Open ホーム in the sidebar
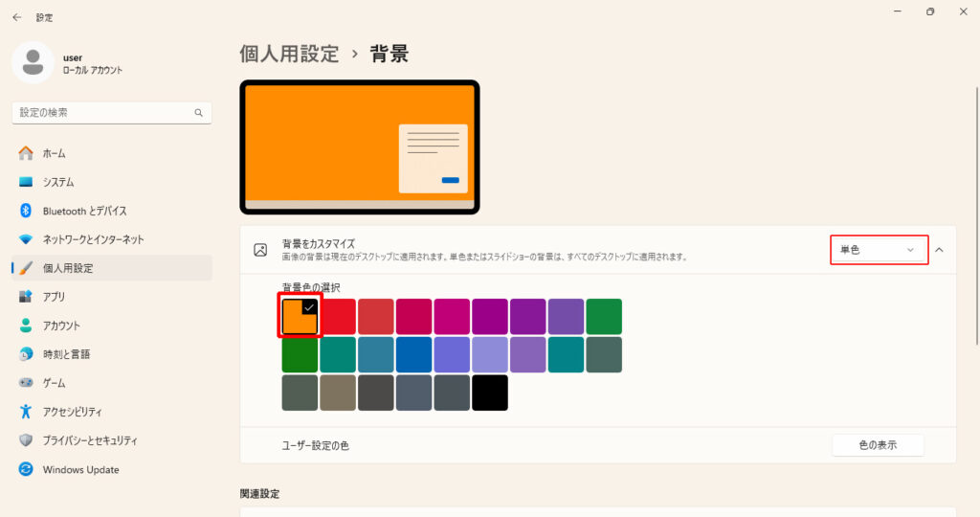Screen dimensions: 980x517 112,153
